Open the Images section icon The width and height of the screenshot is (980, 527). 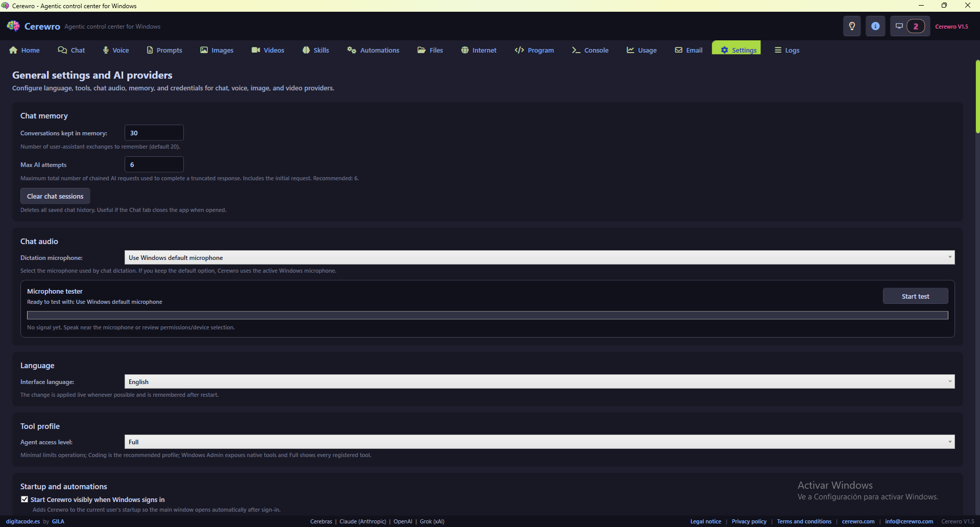pos(203,50)
